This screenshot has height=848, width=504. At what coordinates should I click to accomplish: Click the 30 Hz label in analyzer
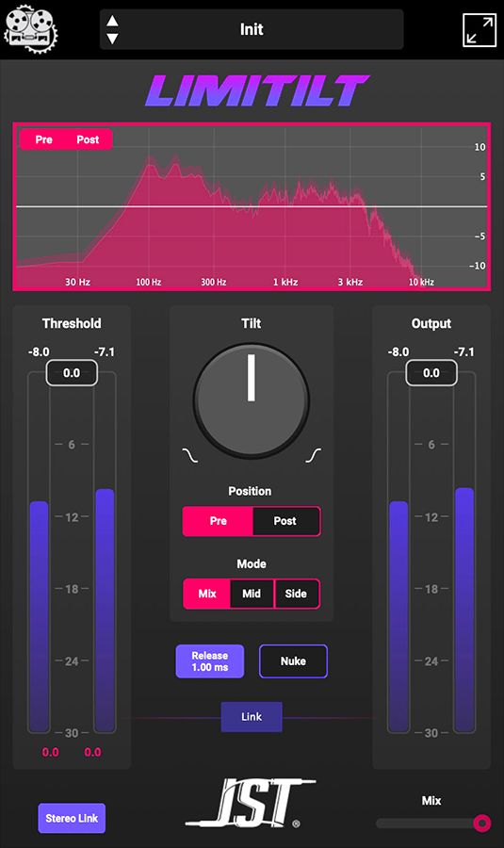pyautogui.click(x=78, y=282)
